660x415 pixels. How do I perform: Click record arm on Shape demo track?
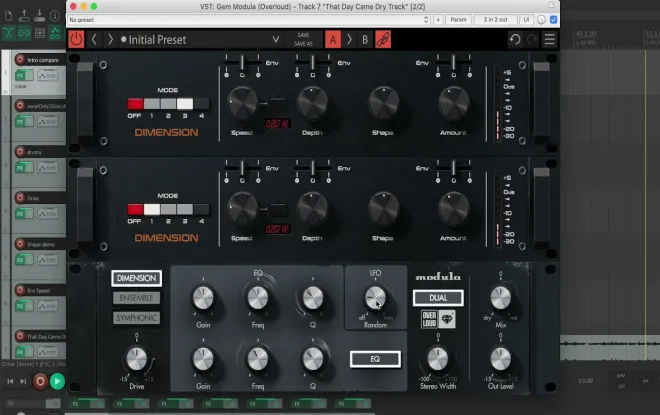(20, 244)
